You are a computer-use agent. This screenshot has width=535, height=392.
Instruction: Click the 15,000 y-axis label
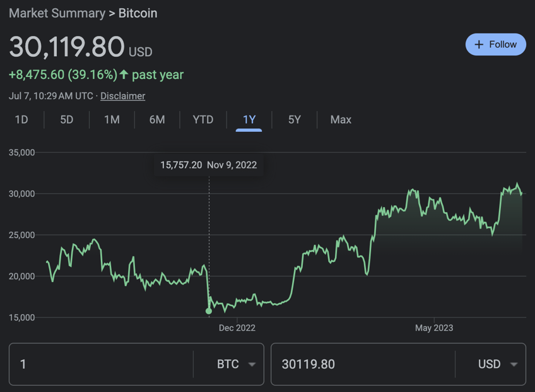coord(22,318)
